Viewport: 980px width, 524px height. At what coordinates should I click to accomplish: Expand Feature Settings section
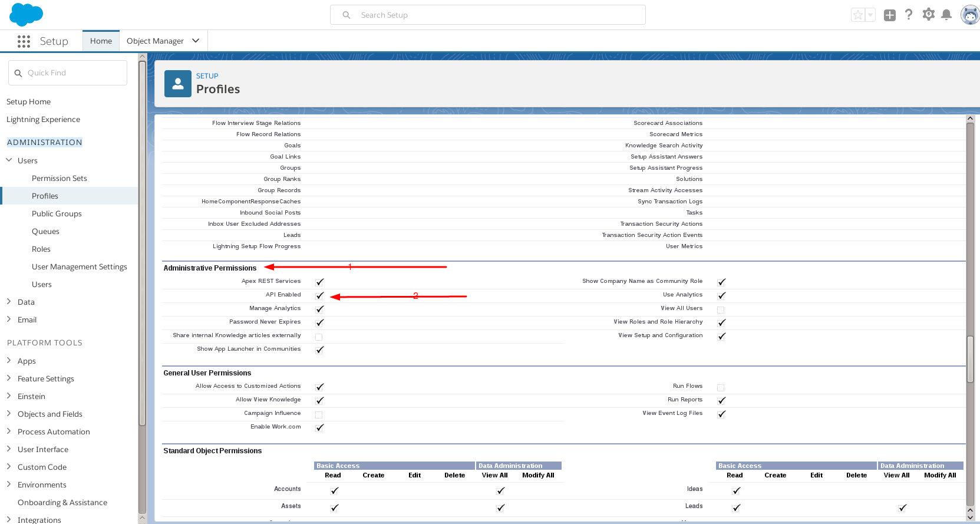(x=9, y=378)
